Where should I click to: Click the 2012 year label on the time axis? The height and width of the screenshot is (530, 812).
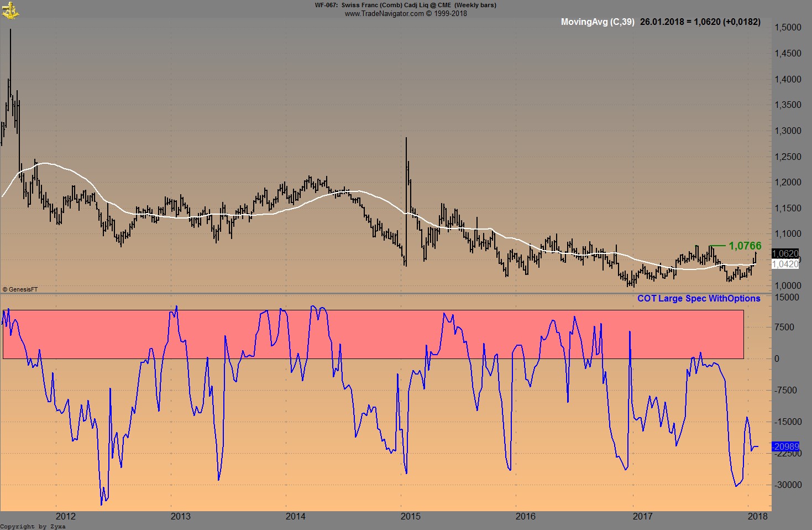[x=65, y=516]
